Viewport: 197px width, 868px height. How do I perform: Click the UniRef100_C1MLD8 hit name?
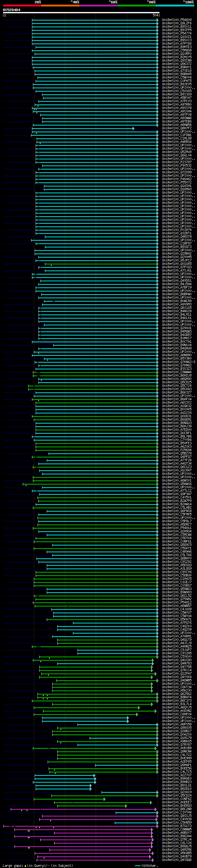[x=176, y=138]
